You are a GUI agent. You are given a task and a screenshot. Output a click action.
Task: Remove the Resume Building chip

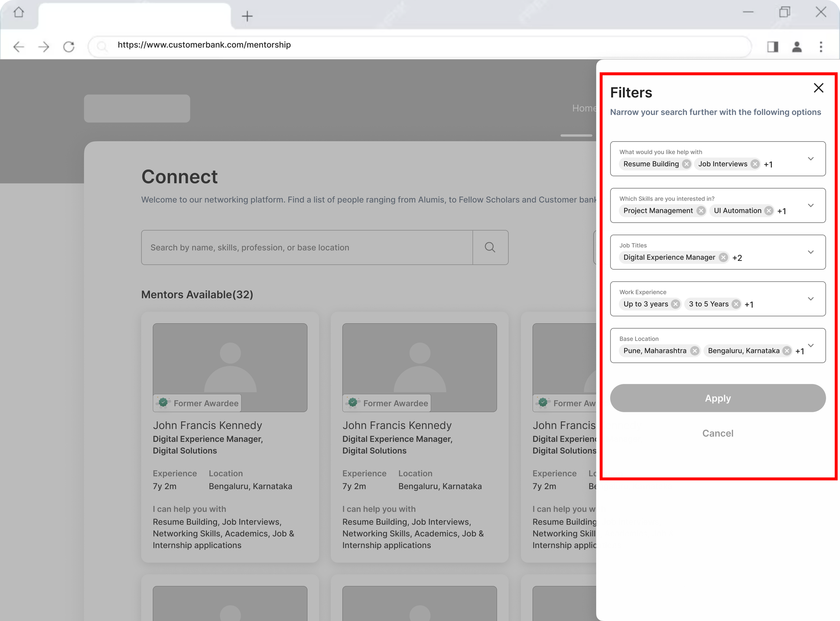[x=686, y=164]
